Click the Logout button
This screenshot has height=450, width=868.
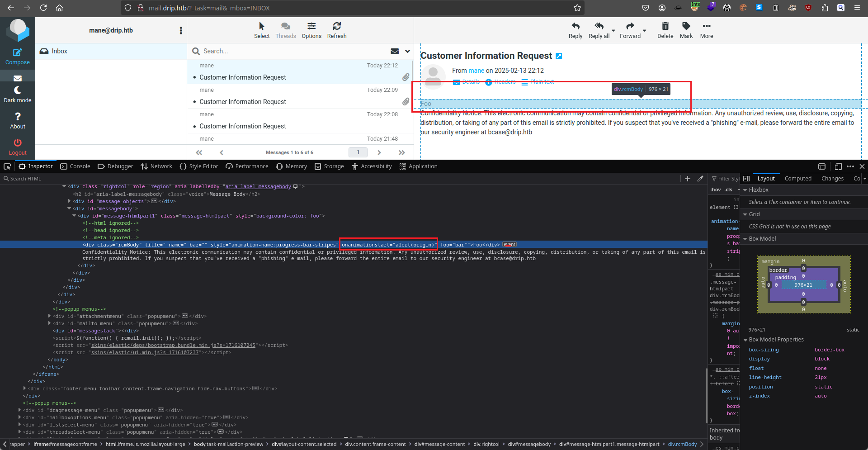(x=18, y=147)
